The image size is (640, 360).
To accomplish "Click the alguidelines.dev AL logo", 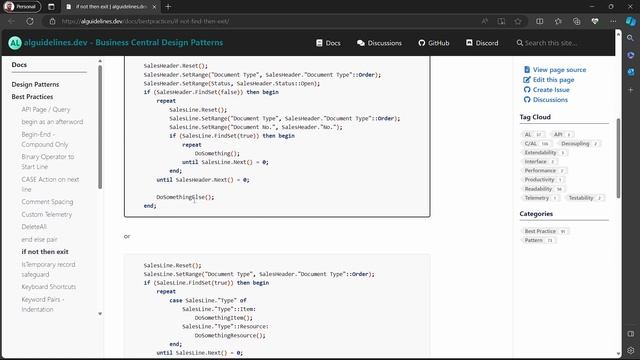I will click(15, 43).
